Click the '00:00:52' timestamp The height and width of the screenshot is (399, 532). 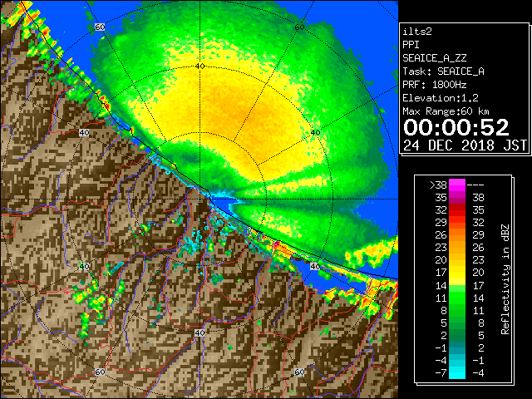(x=456, y=127)
